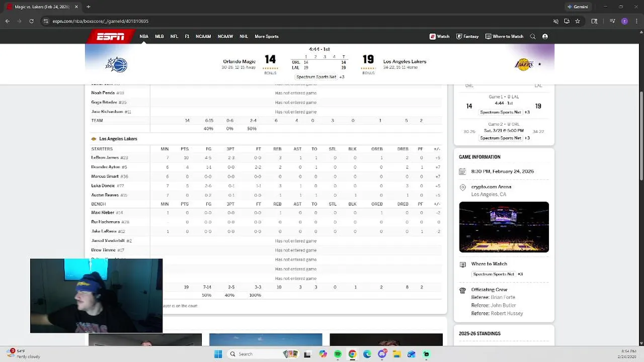Screen dimensions: 644x362
Task: Click the +3 beside header Spectrum Sports Net
Action: click(342, 77)
